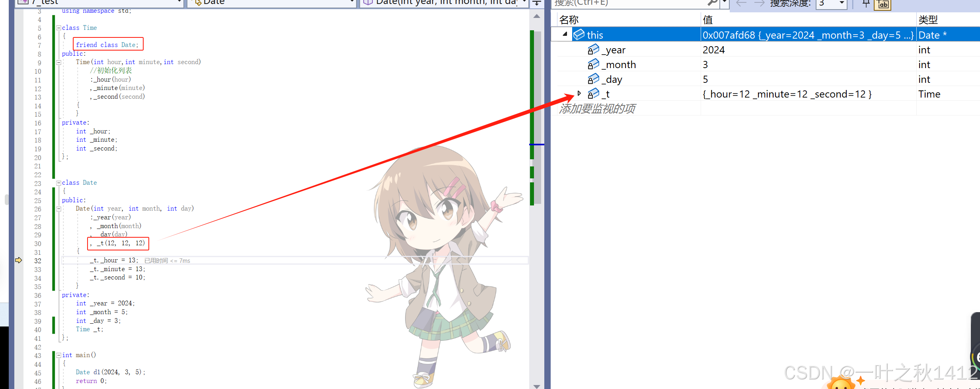Click the value 5 of _day

(x=705, y=79)
